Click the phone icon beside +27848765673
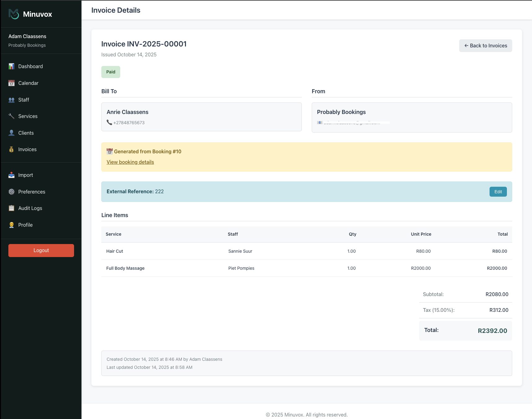532x419 pixels. click(x=109, y=122)
